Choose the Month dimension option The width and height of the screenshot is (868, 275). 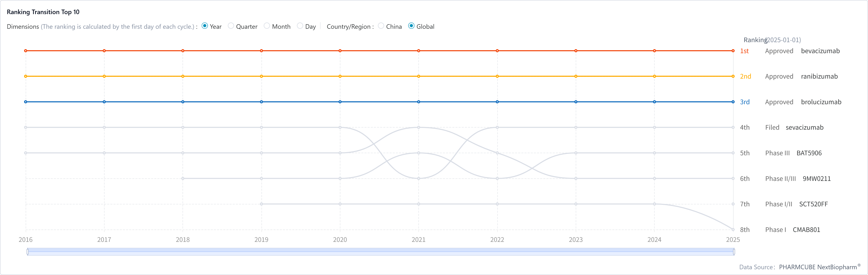(x=267, y=26)
